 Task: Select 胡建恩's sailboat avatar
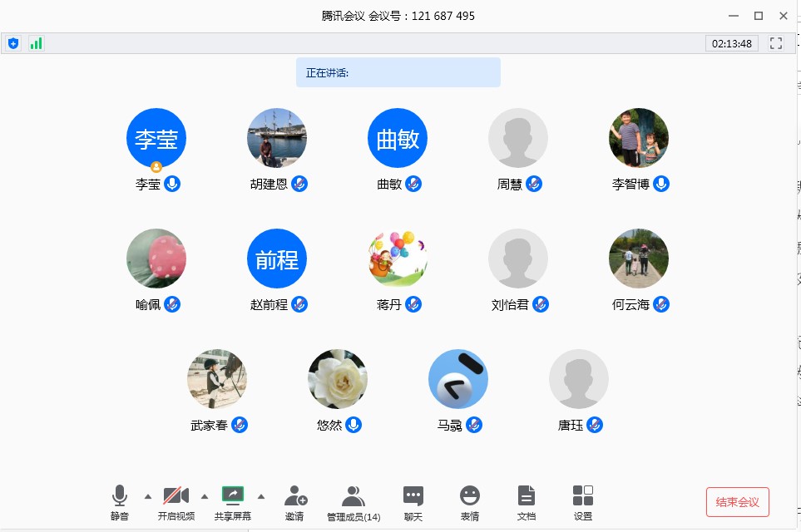pos(277,138)
